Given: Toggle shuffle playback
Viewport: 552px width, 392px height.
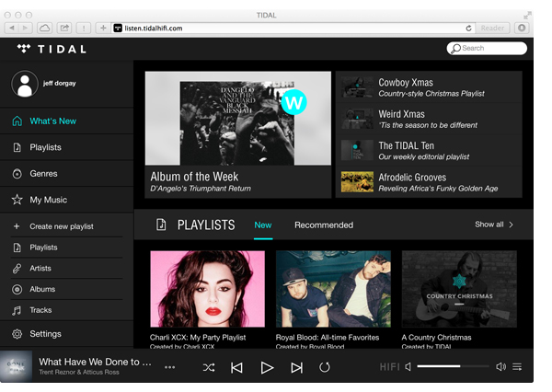Looking at the screenshot, I should (x=209, y=368).
